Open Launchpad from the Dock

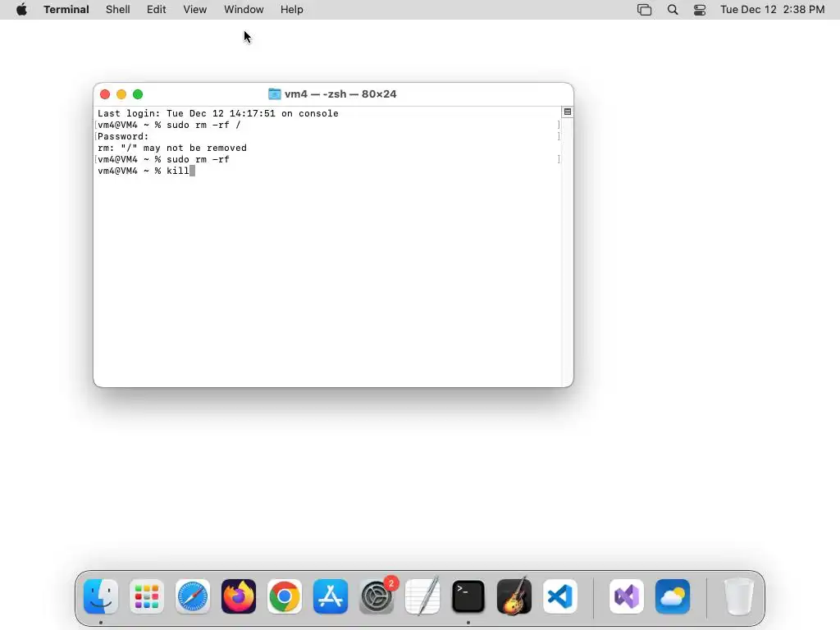147,596
